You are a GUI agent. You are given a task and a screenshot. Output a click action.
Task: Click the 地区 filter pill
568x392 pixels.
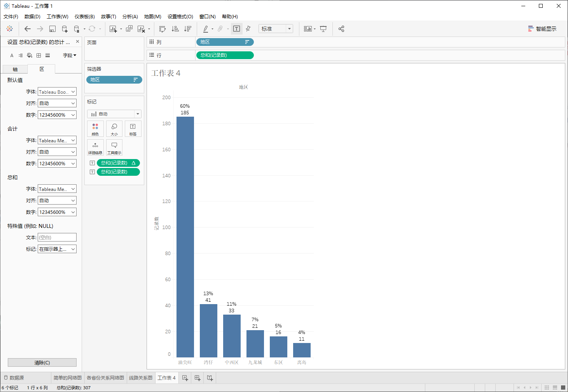[x=114, y=80]
